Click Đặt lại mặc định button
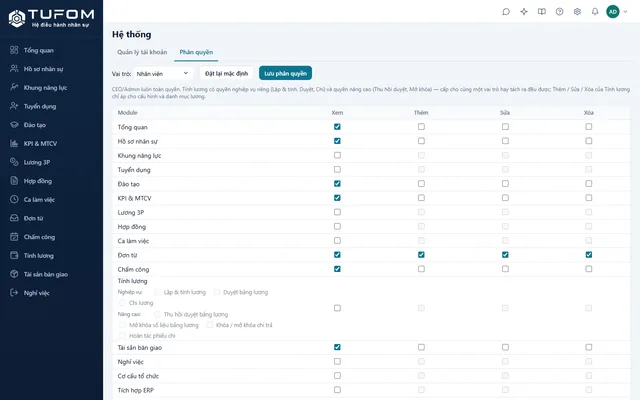The height and width of the screenshot is (400, 640). [227, 73]
